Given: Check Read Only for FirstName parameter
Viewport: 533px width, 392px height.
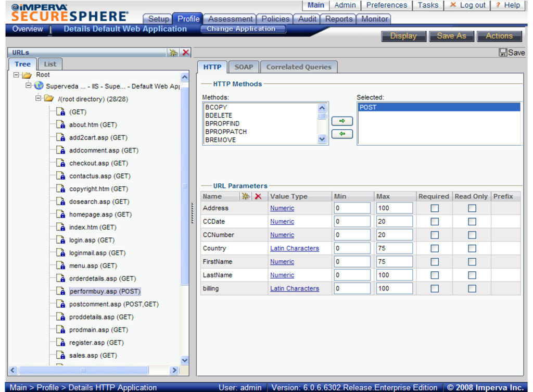Looking at the screenshot, I should (x=472, y=262).
